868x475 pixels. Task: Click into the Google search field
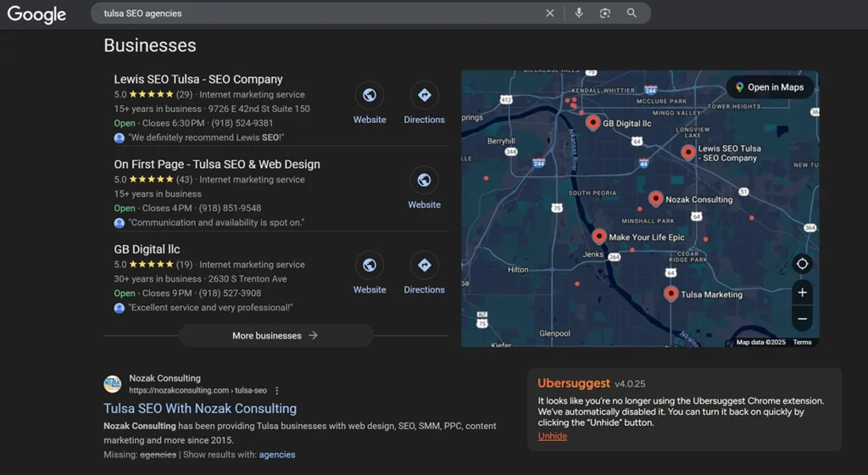(x=314, y=13)
